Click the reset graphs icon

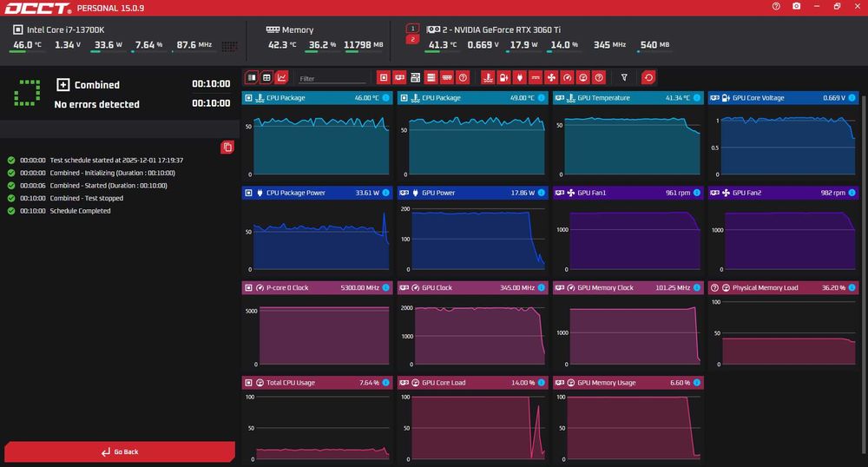[648, 78]
